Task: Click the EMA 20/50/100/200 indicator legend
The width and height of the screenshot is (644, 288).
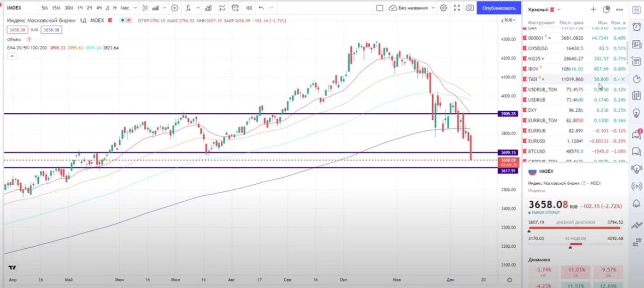Action: coord(27,48)
